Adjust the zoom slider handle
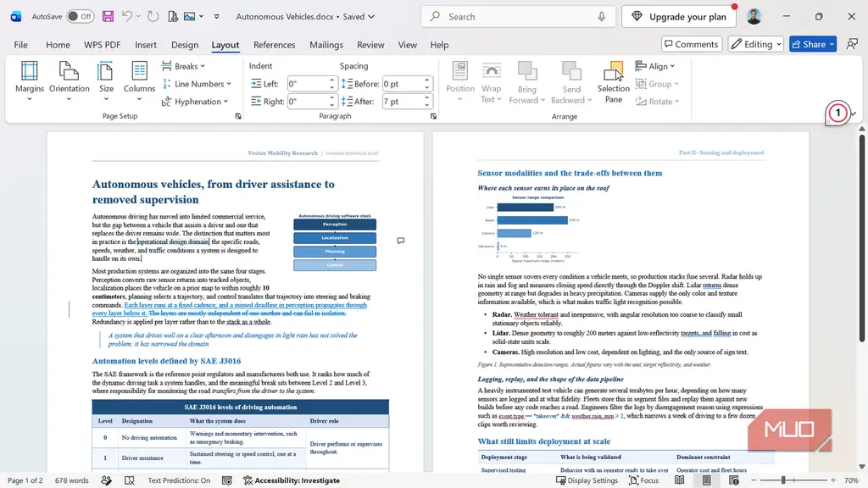 coord(783,480)
